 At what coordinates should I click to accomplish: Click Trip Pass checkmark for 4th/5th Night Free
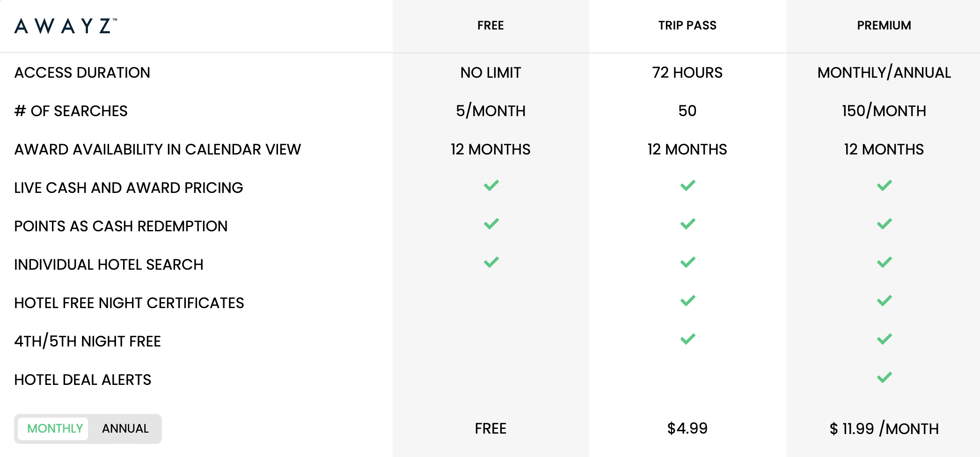[688, 339]
